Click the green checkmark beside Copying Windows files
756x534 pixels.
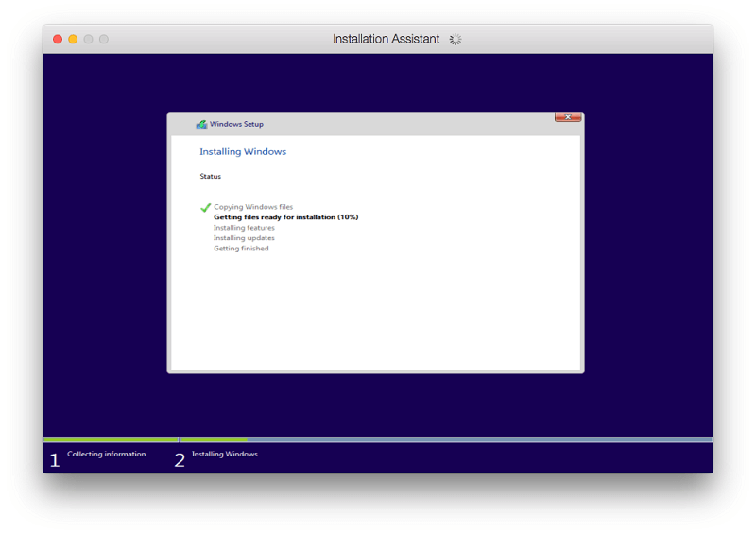click(205, 207)
